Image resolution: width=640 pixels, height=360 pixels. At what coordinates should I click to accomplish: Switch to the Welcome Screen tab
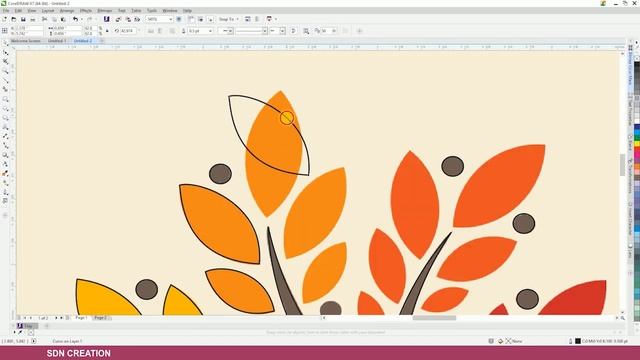25,41
